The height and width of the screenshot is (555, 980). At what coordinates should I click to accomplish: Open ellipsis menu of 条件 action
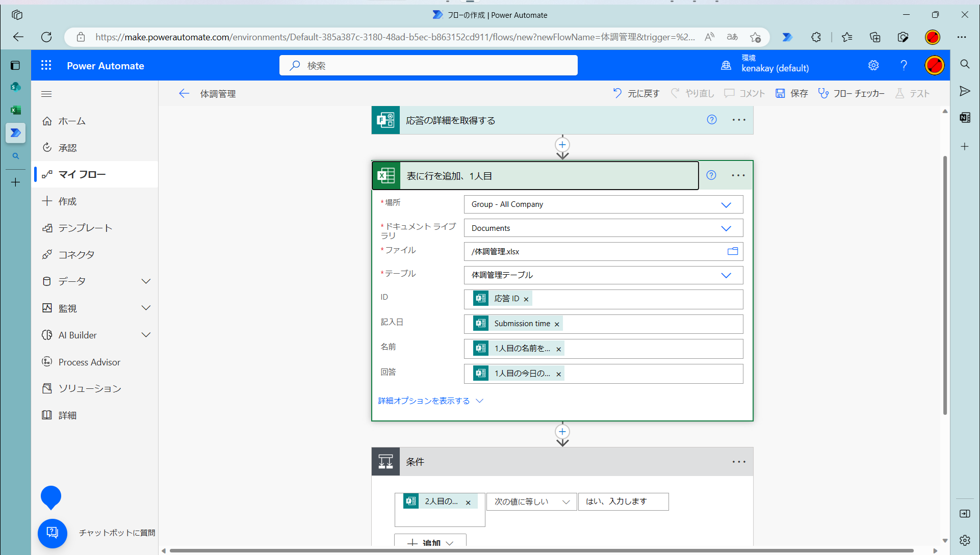point(738,462)
